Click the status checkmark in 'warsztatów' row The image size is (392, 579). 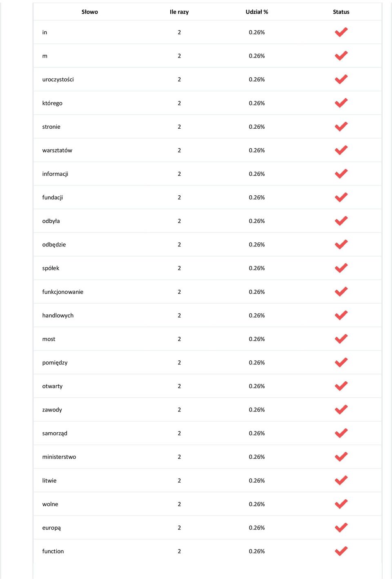click(x=341, y=150)
